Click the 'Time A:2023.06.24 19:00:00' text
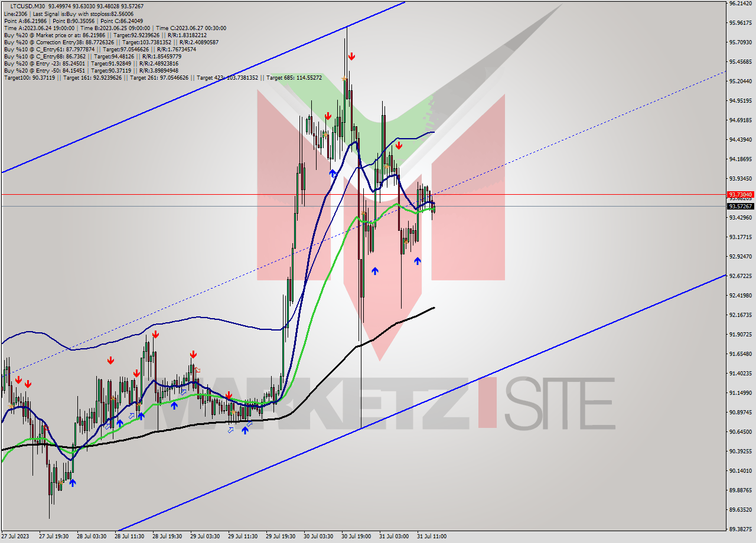The width and height of the screenshot is (756, 543). [39, 28]
